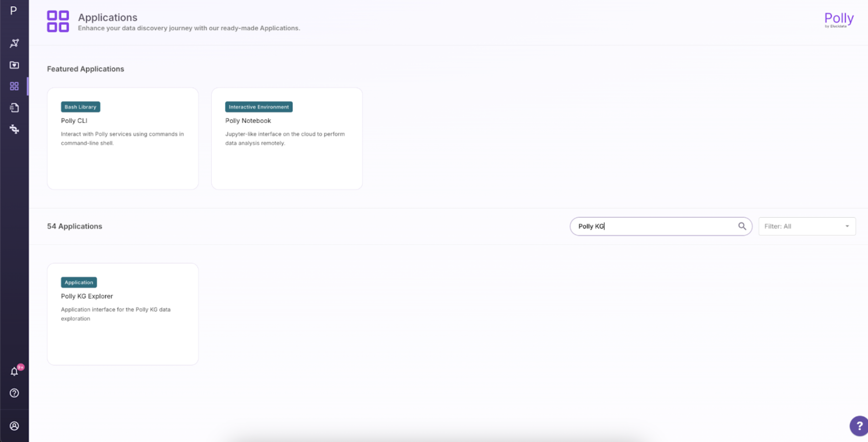
Task: Open the Polly KG Explorer card
Action: (x=123, y=314)
